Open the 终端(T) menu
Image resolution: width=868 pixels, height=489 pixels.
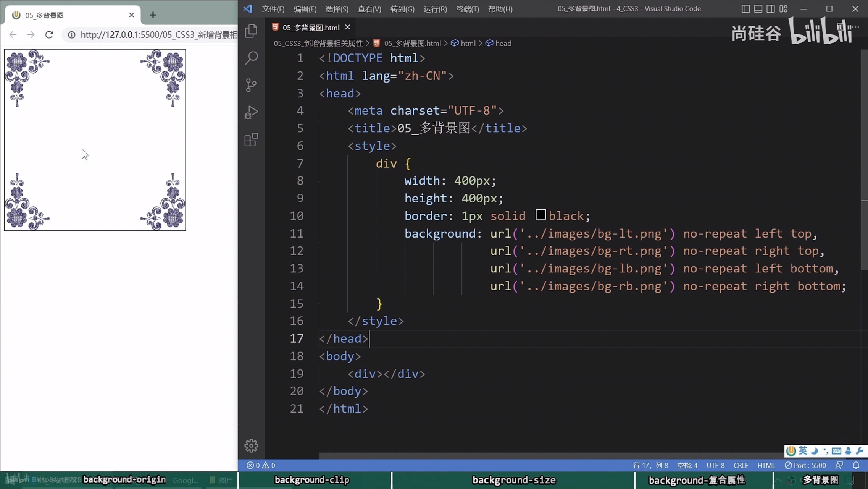467,9
